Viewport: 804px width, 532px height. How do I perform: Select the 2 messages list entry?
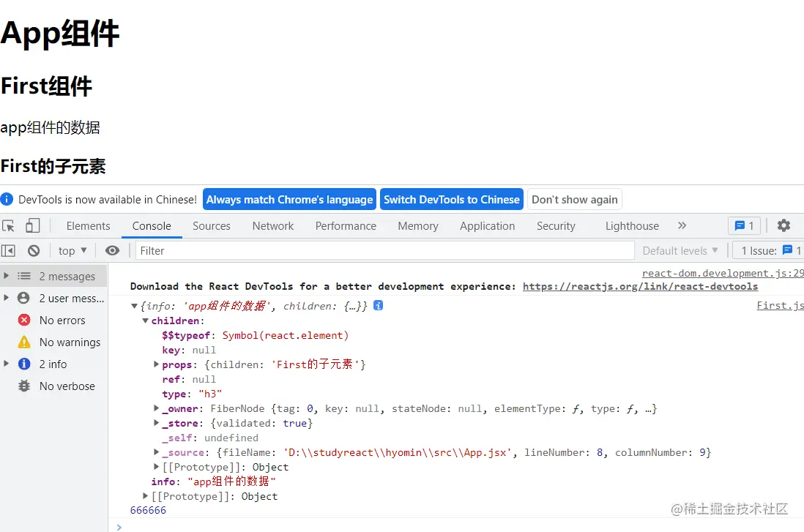point(53,277)
